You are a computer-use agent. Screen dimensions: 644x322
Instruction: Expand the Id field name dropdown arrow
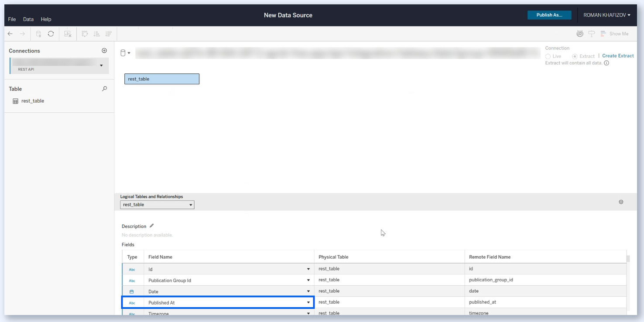[x=308, y=269]
